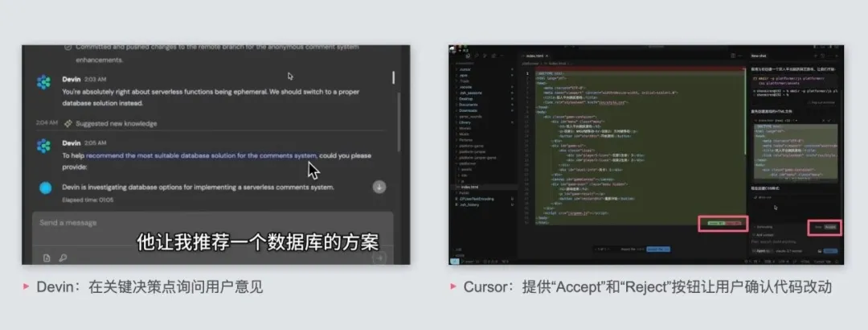Click the blue Send button in Cursor's chat
This screenshot has height=330, width=868.
[830, 250]
